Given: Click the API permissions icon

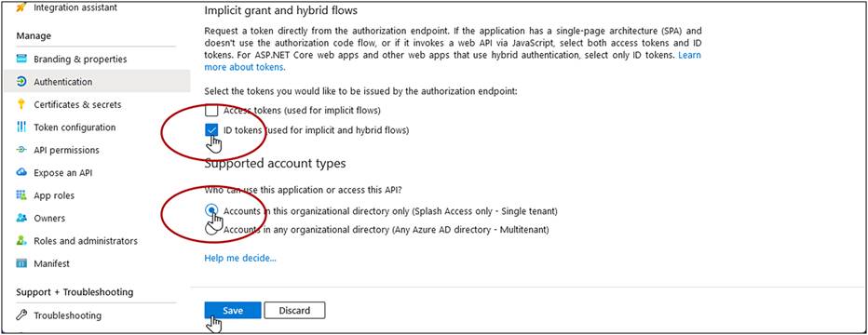Looking at the screenshot, I should [21, 150].
